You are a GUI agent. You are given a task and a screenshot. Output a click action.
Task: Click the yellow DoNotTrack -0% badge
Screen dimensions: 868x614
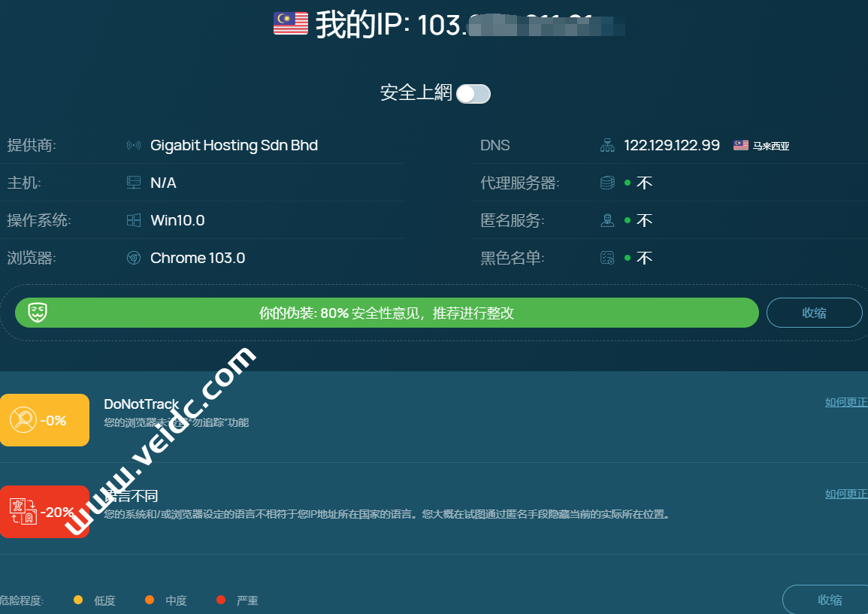(44, 420)
